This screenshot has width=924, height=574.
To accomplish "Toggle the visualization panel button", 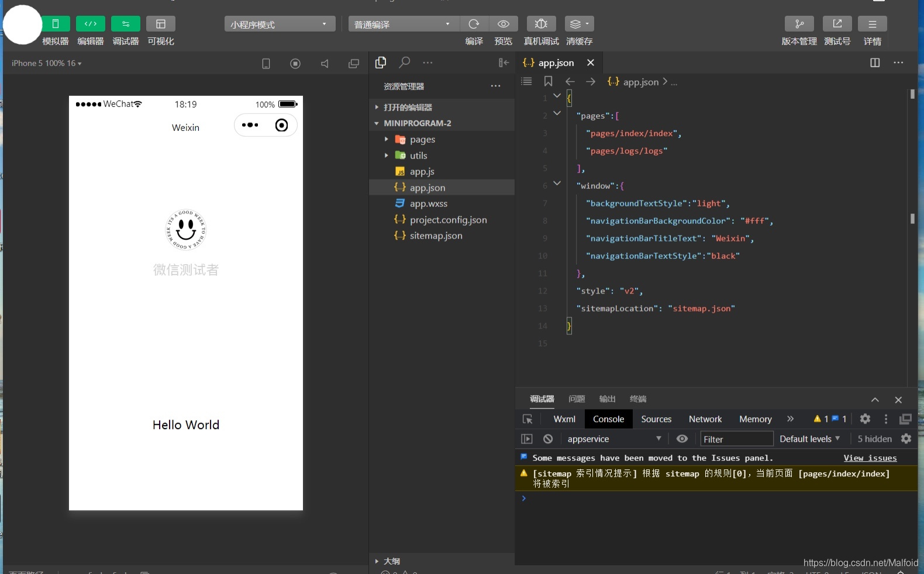I will coord(161,24).
